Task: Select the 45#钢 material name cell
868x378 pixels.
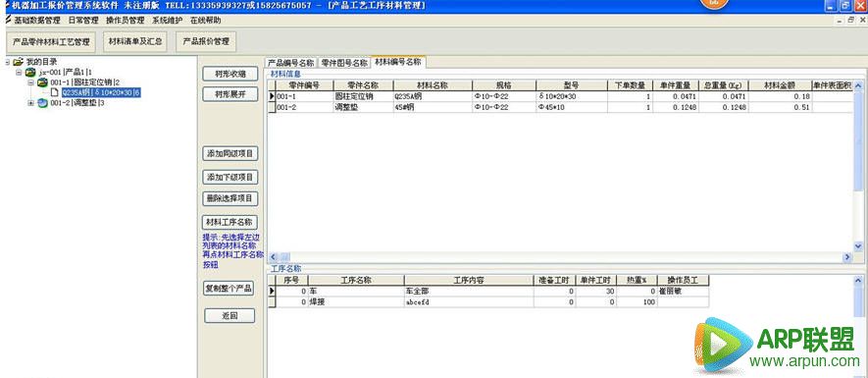Action: (x=433, y=107)
